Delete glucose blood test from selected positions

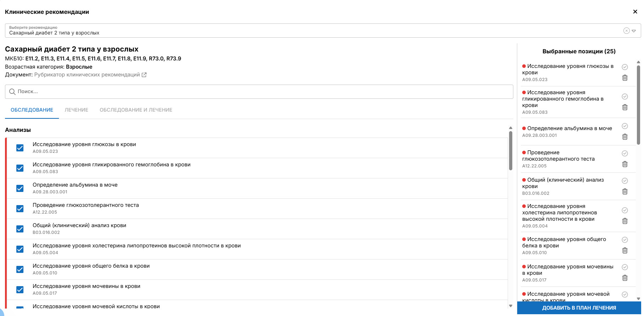(x=625, y=78)
